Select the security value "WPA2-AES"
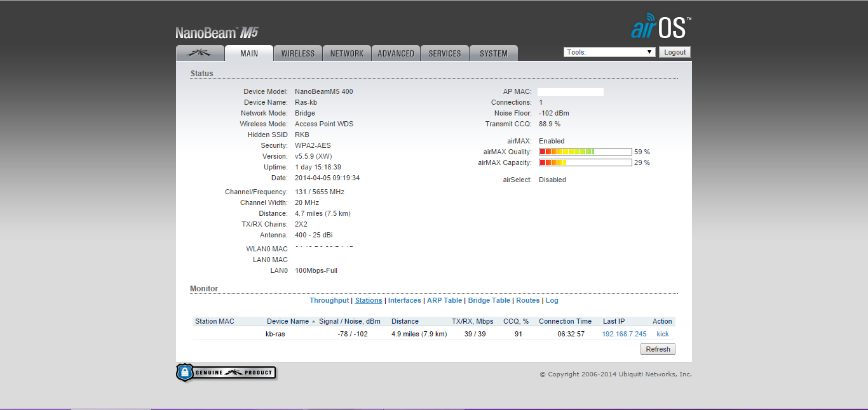This screenshot has width=868, height=410. 313,145
